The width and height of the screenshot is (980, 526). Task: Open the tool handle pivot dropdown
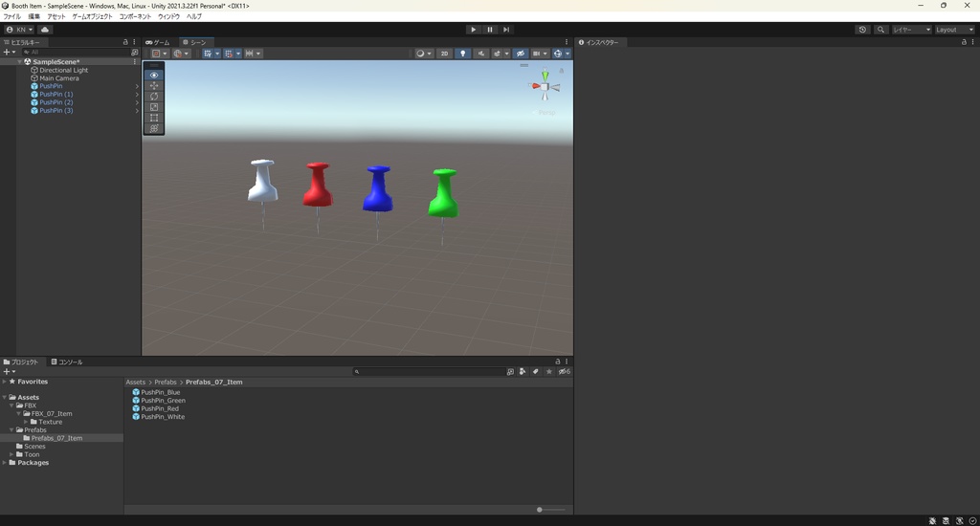[x=160, y=54]
